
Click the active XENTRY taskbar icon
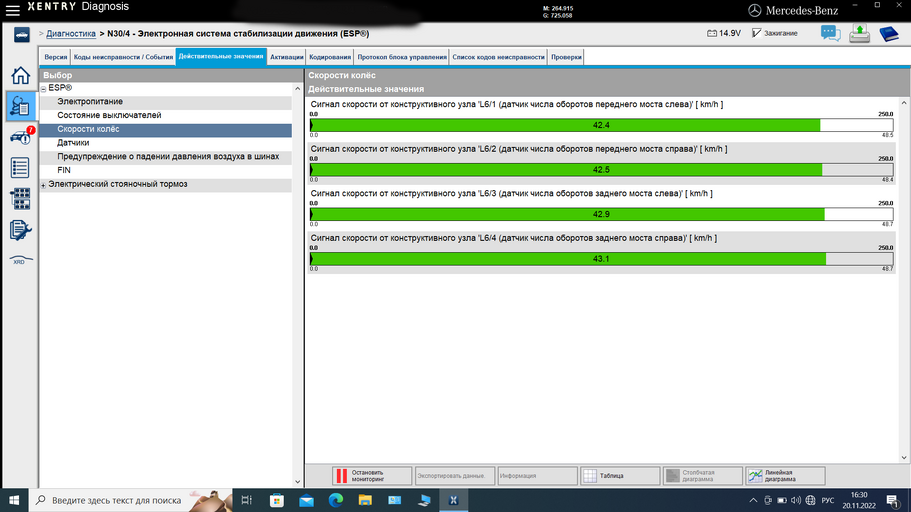453,500
